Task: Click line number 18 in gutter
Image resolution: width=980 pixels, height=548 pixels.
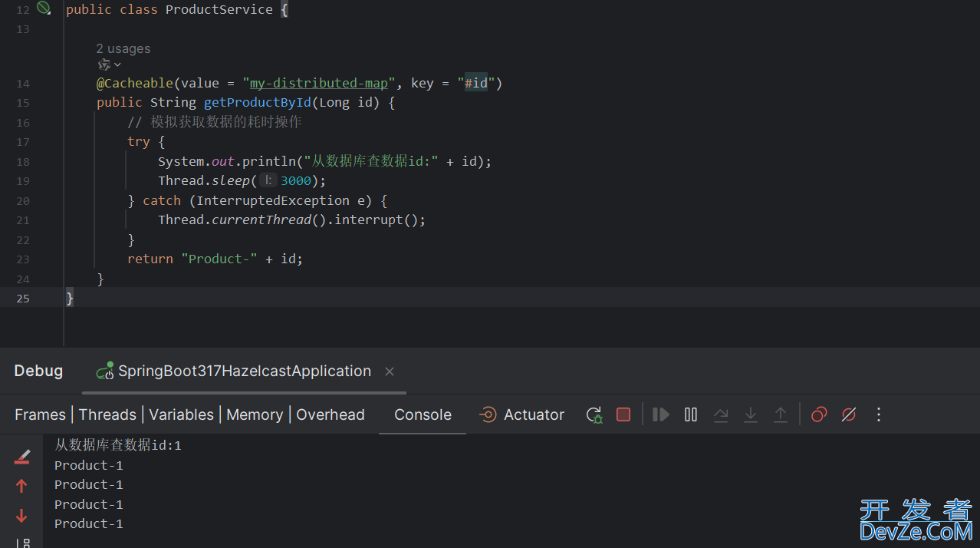Action: click(x=23, y=162)
